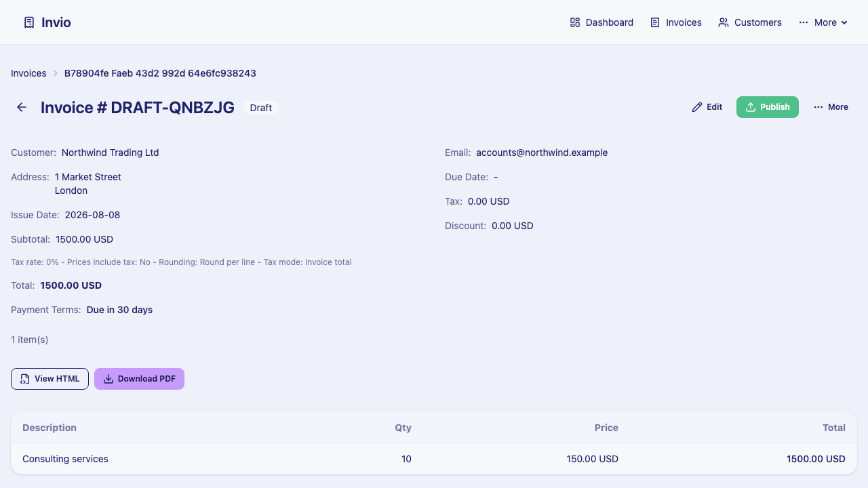Image resolution: width=868 pixels, height=488 pixels.
Task: Click the Invoices breadcrumb link
Action: 28,73
